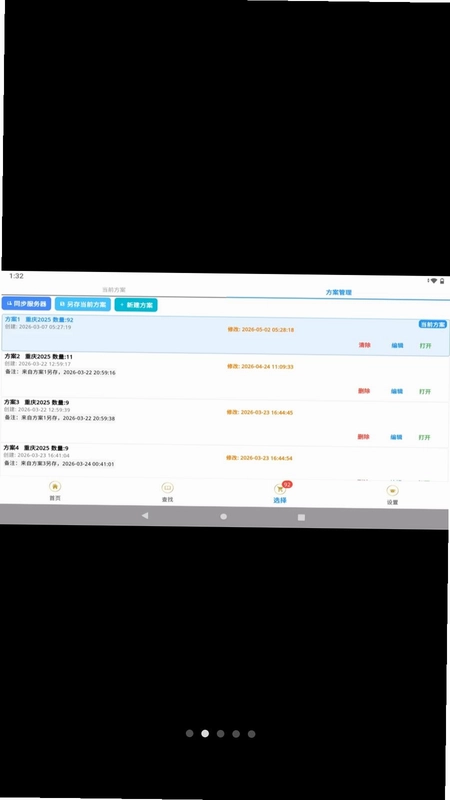The width and height of the screenshot is (450, 800).
Task: Switch to the 当前方案 tab
Action: click(114, 289)
